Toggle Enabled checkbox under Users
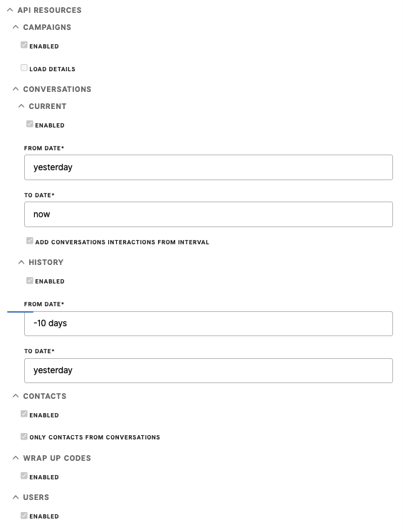 pos(24,516)
